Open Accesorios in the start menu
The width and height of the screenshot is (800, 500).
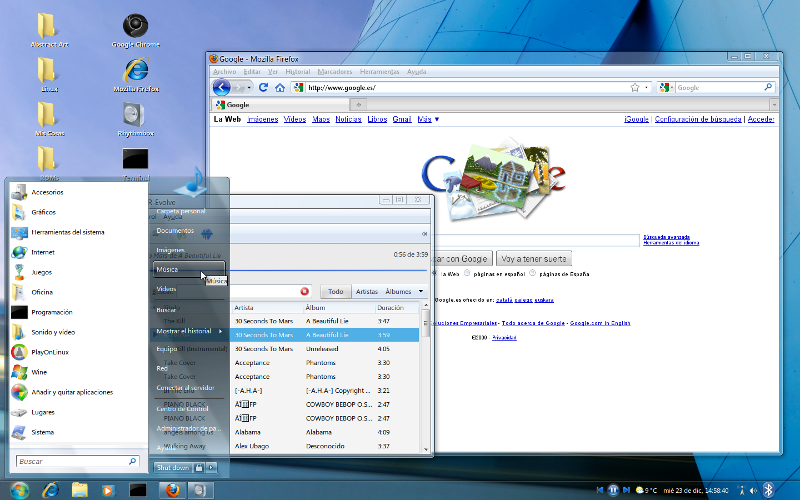[x=79, y=192]
